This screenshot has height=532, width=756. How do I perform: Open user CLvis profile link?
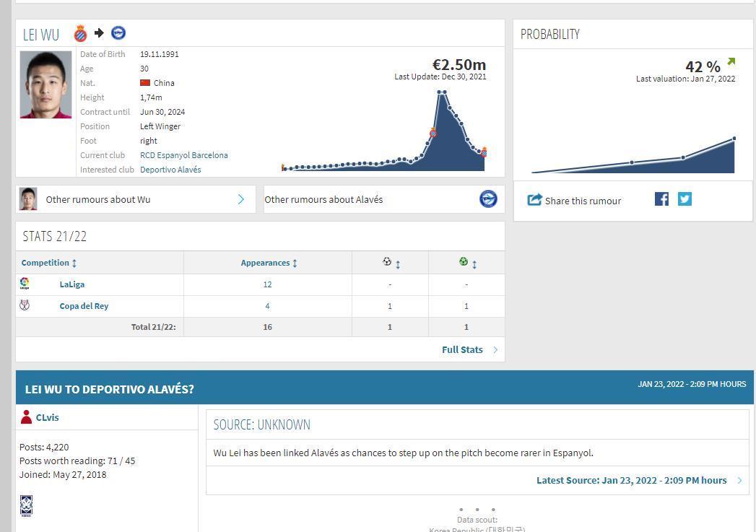point(47,417)
